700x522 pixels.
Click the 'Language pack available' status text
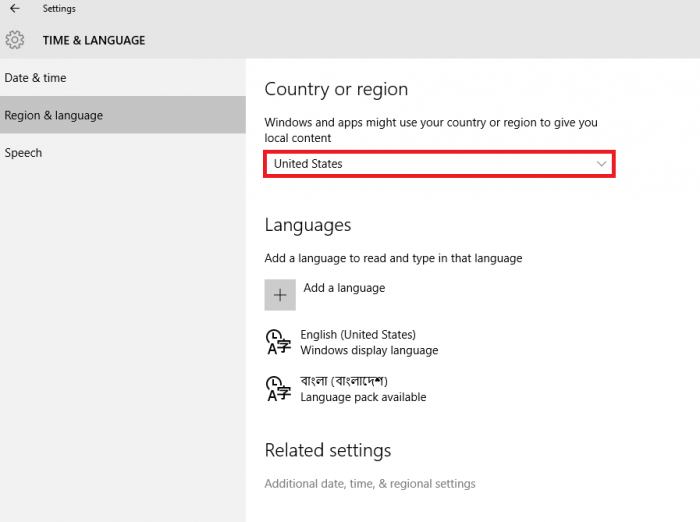point(363,397)
